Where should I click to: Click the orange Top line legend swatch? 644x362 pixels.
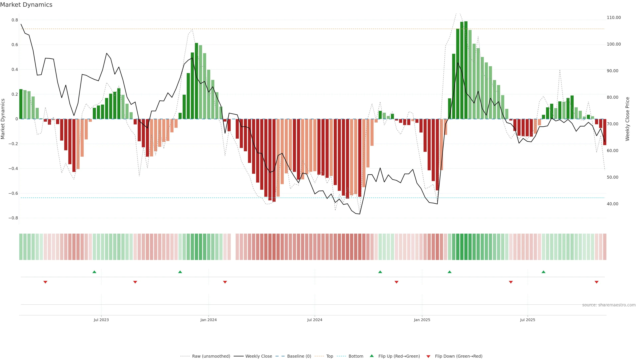point(319,356)
